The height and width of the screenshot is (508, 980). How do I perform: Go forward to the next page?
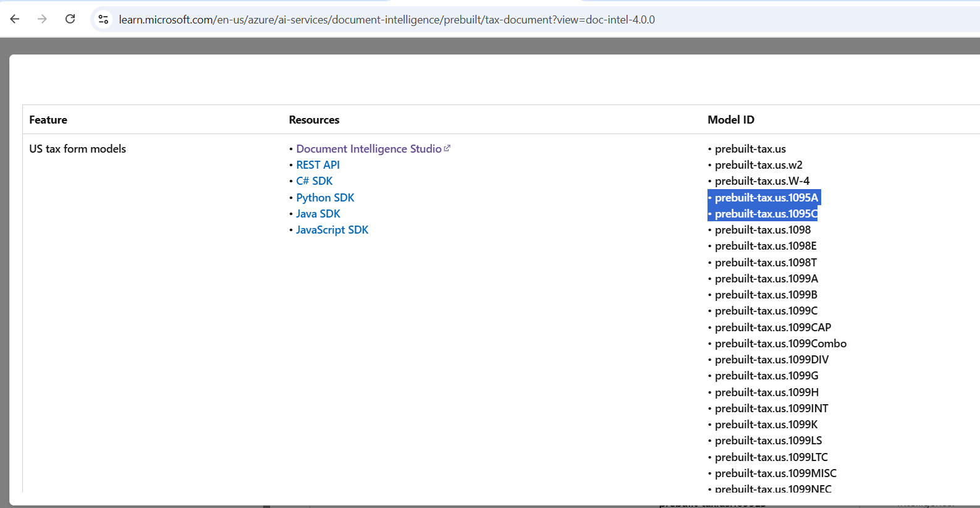click(x=42, y=19)
